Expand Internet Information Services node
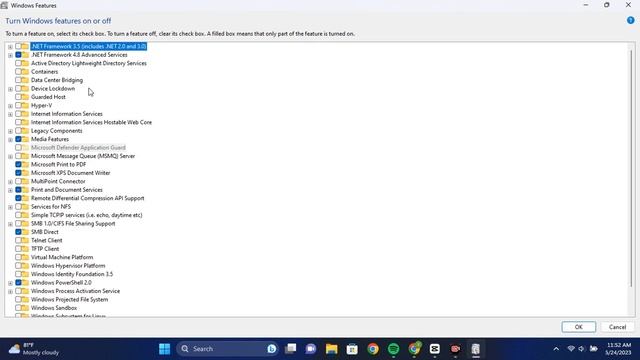 (x=10, y=114)
